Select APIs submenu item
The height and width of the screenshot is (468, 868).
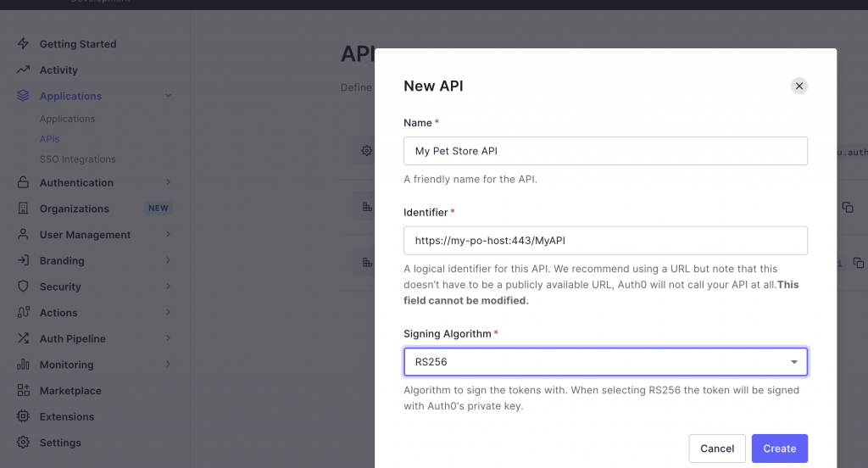tap(49, 139)
